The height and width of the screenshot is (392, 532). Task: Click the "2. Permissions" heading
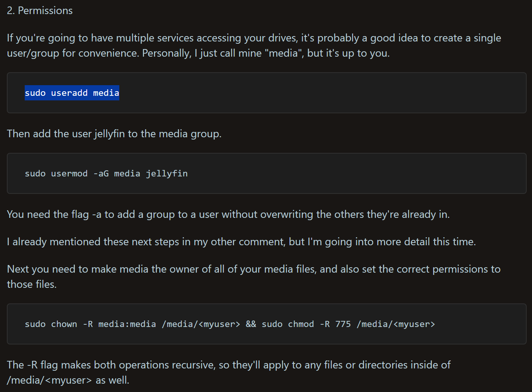(40, 11)
